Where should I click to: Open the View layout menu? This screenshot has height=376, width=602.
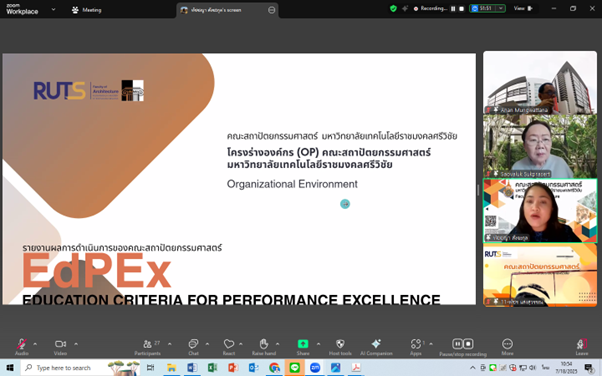(x=523, y=8)
